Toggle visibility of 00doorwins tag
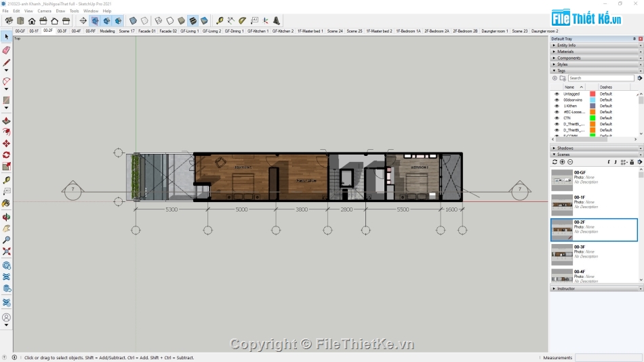 pyautogui.click(x=557, y=100)
